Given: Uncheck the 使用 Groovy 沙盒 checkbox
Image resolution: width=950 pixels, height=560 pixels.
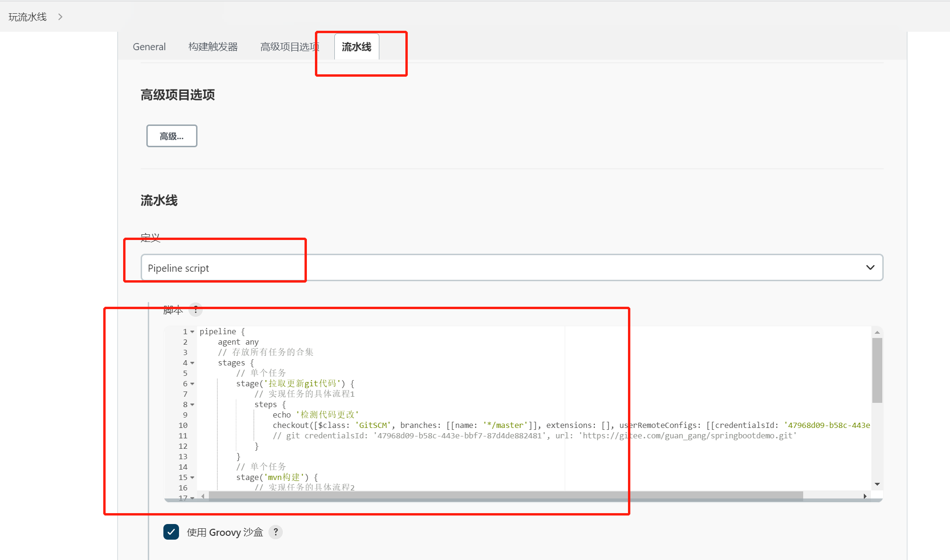Looking at the screenshot, I should click(x=171, y=532).
